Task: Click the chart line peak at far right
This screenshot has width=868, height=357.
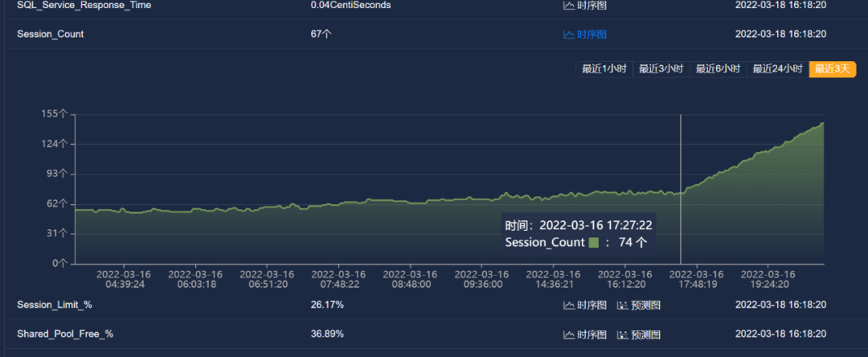Action: click(822, 124)
